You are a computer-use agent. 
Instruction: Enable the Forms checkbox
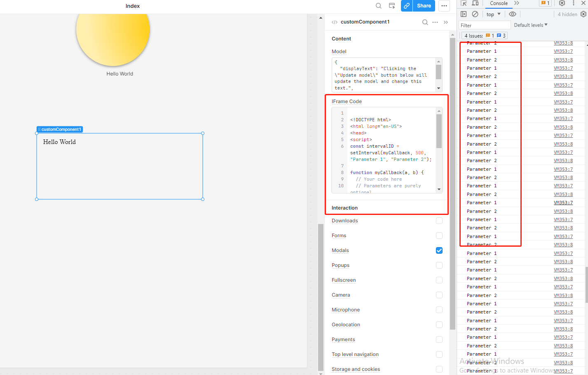click(x=439, y=236)
